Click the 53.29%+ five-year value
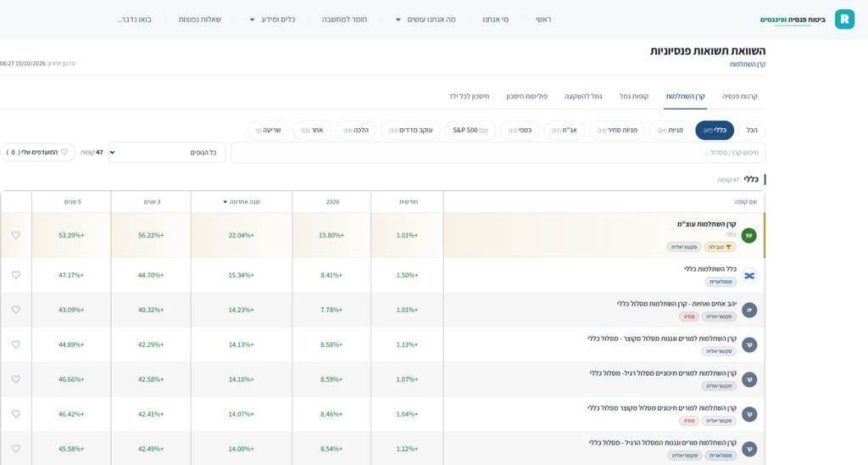 [71, 236]
